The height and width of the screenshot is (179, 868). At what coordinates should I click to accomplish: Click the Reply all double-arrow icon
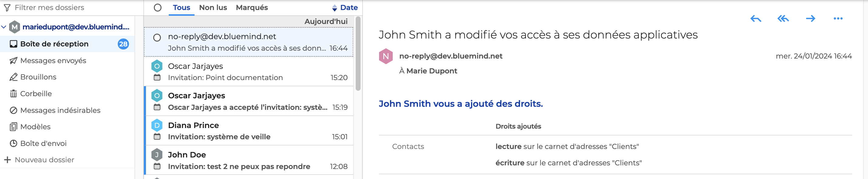point(783,19)
